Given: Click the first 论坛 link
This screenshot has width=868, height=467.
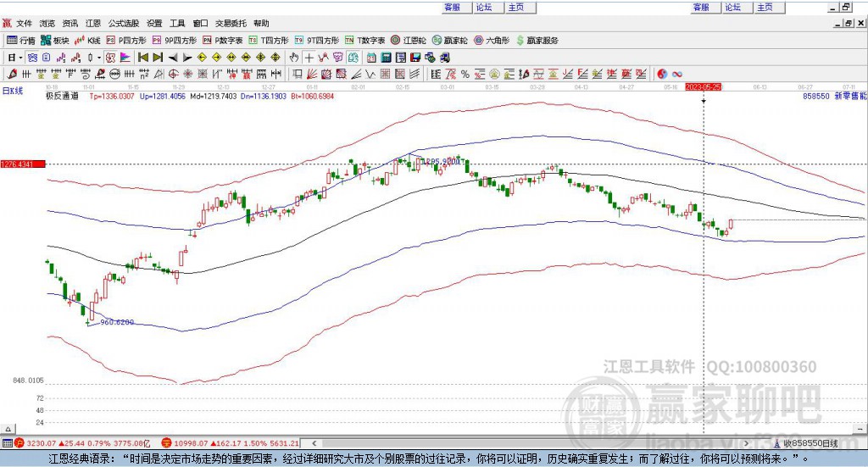Looking at the screenshot, I should tap(484, 7).
